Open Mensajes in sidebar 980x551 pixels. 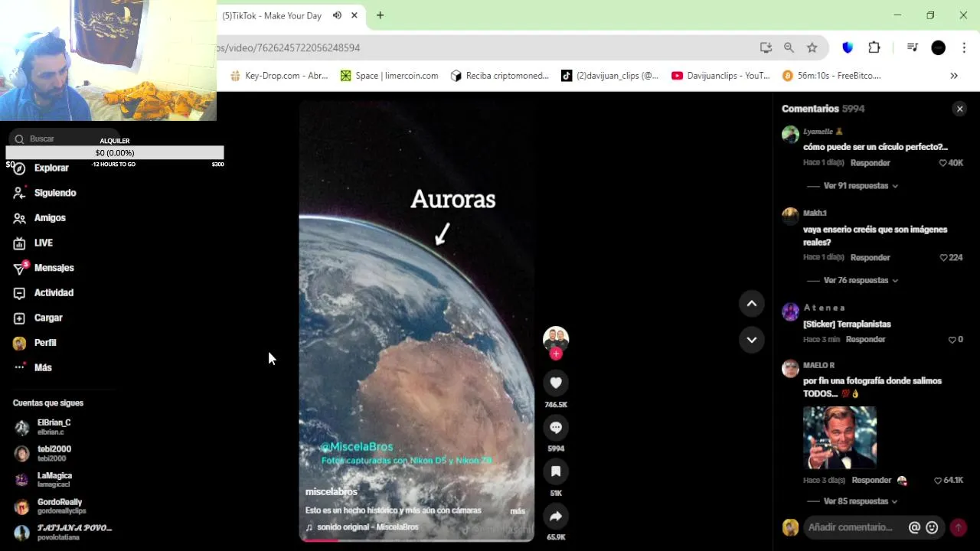point(54,268)
